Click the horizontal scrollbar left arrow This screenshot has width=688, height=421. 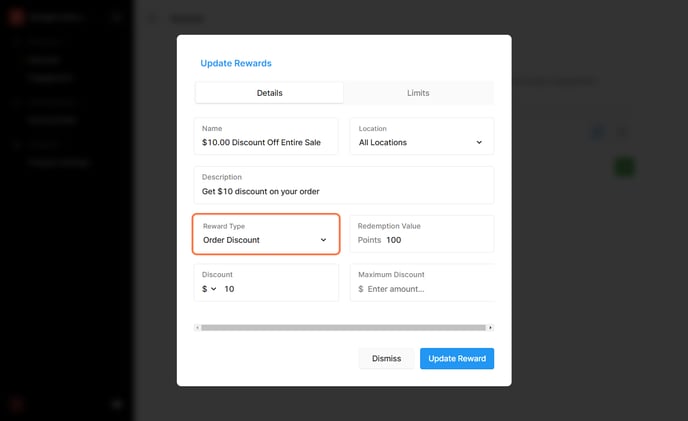click(x=197, y=327)
